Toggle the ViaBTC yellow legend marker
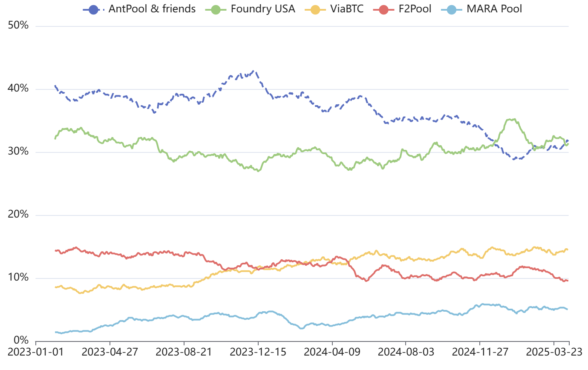588x370 pixels. tap(315, 9)
